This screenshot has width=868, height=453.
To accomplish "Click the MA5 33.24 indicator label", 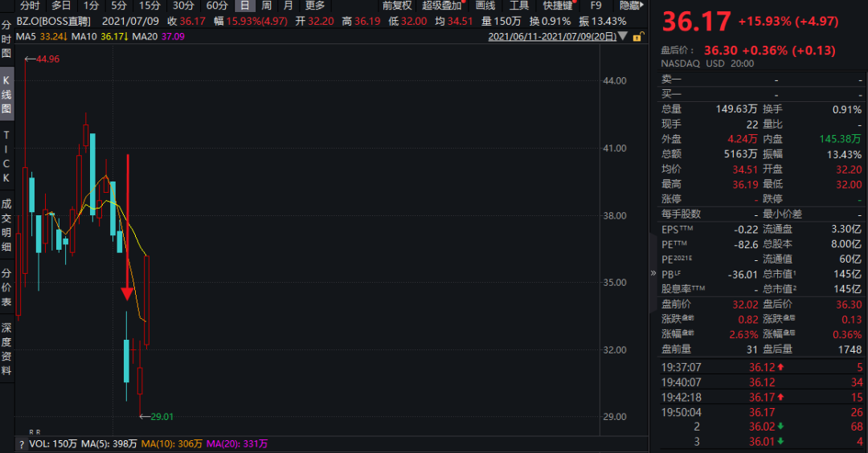I will pos(42,36).
